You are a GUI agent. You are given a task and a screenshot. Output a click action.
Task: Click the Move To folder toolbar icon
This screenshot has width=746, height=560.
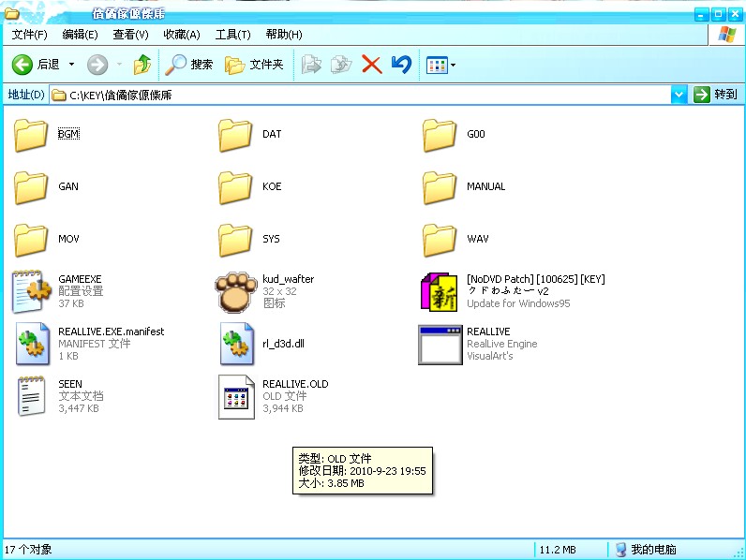click(312, 65)
